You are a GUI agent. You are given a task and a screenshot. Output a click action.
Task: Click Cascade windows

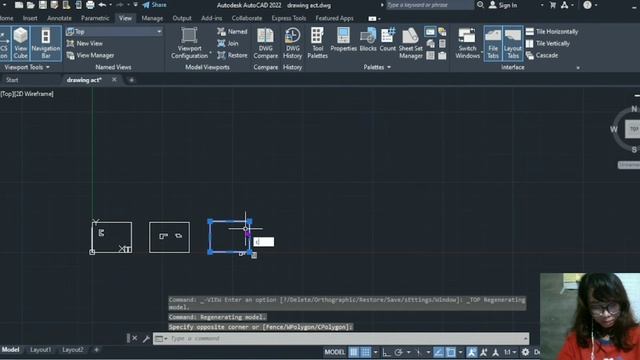coord(542,55)
